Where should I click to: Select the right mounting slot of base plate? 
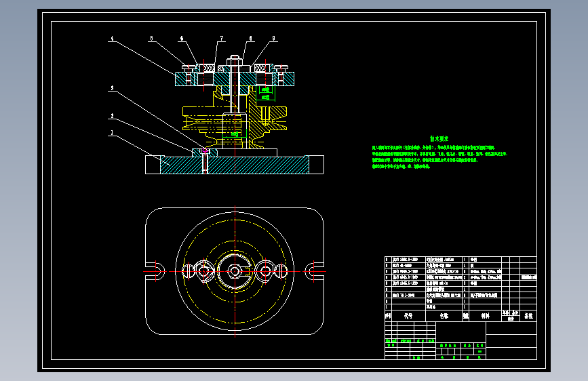tap(314, 271)
